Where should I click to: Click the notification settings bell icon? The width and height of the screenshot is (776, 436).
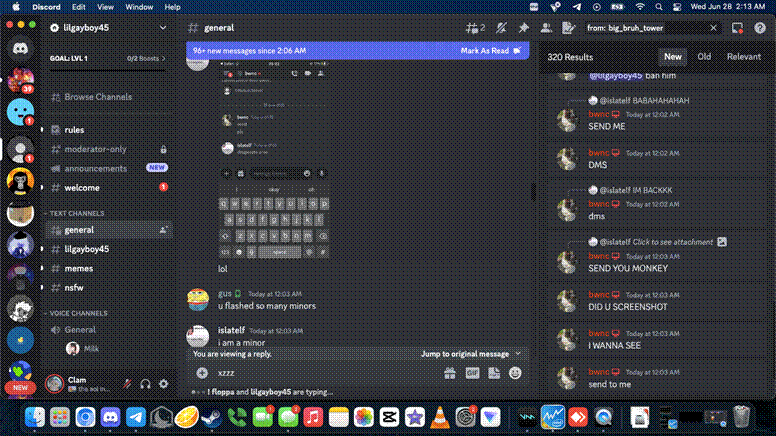500,28
